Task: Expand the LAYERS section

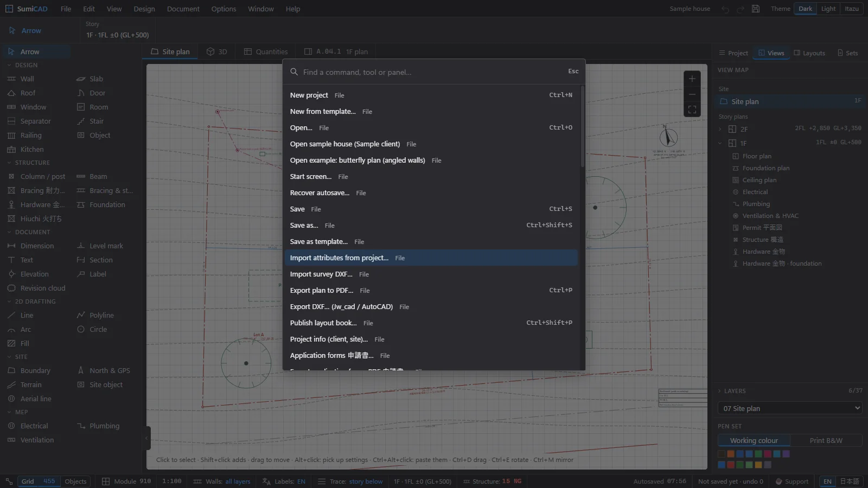Action: click(732, 391)
